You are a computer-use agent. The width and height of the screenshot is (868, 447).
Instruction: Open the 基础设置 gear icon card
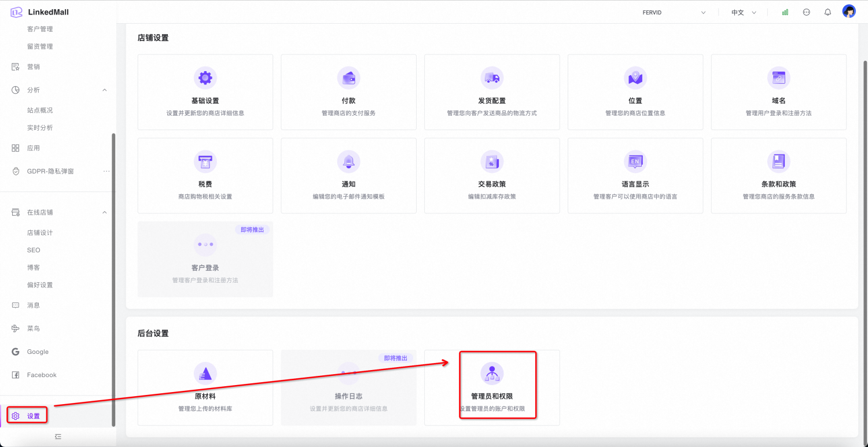click(205, 78)
